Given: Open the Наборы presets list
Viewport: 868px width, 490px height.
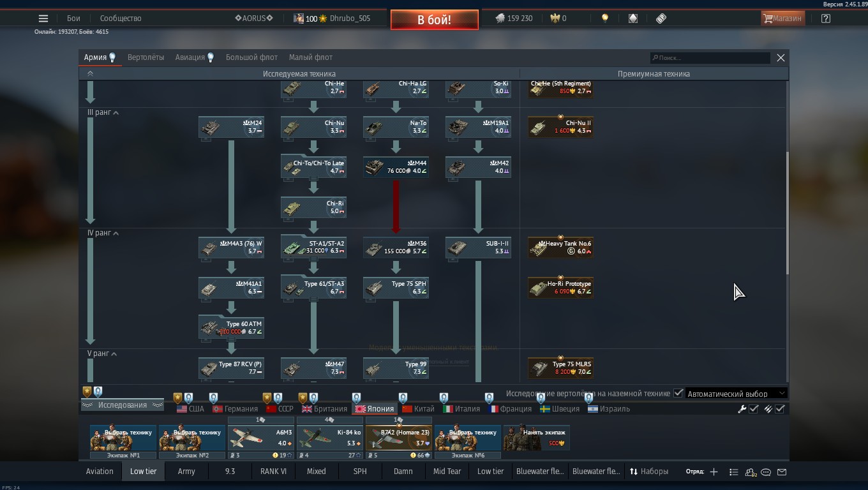Looking at the screenshot, I should point(649,471).
